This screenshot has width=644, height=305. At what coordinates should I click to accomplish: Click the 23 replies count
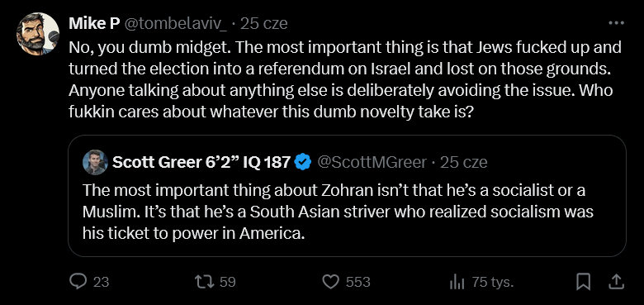tap(101, 282)
